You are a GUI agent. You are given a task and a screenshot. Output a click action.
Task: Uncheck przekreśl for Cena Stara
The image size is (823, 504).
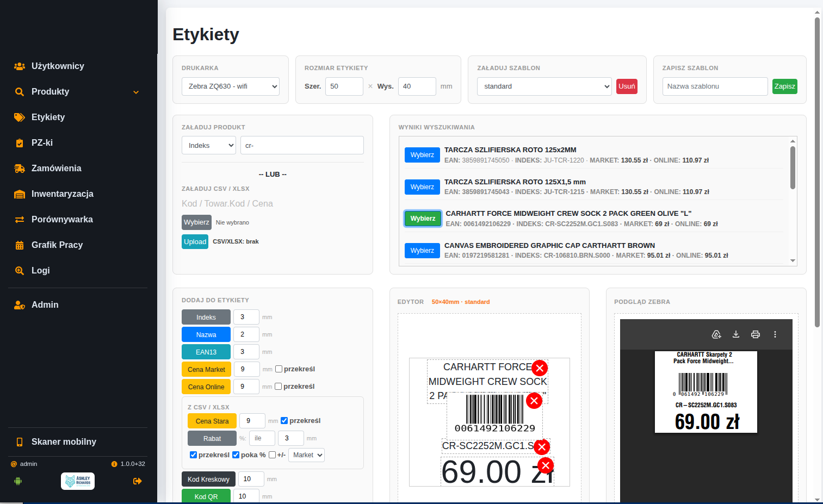click(x=284, y=421)
